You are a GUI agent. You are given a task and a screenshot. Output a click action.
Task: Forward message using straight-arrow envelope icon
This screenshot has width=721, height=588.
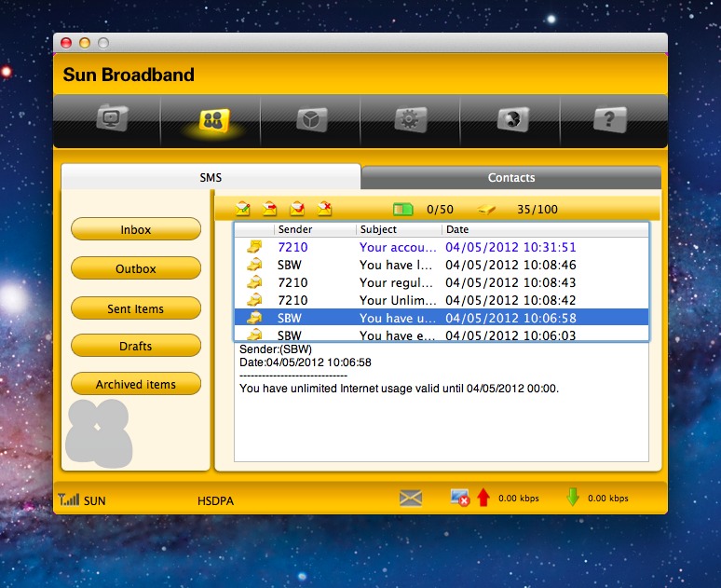[x=270, y=209]
